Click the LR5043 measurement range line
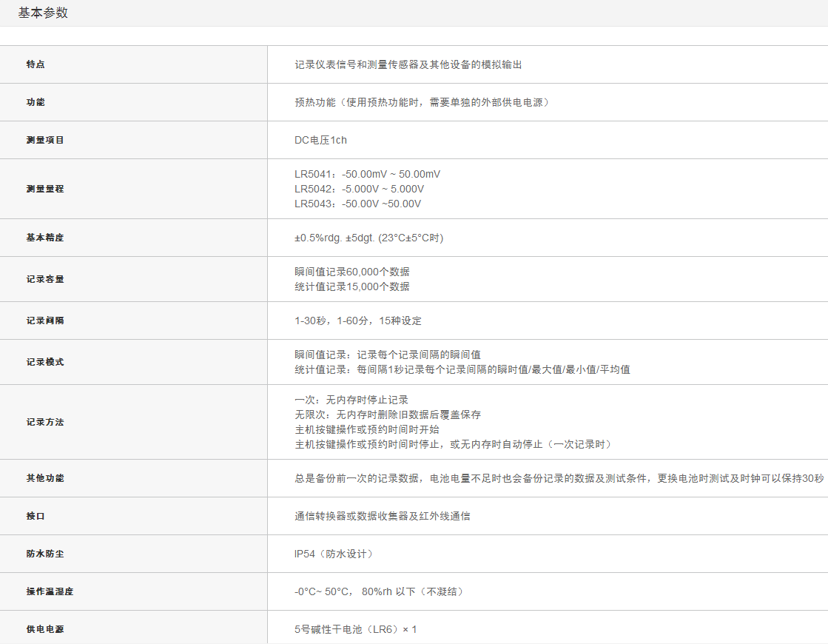Screen dimensions: 828x644 tap(357, 204)
